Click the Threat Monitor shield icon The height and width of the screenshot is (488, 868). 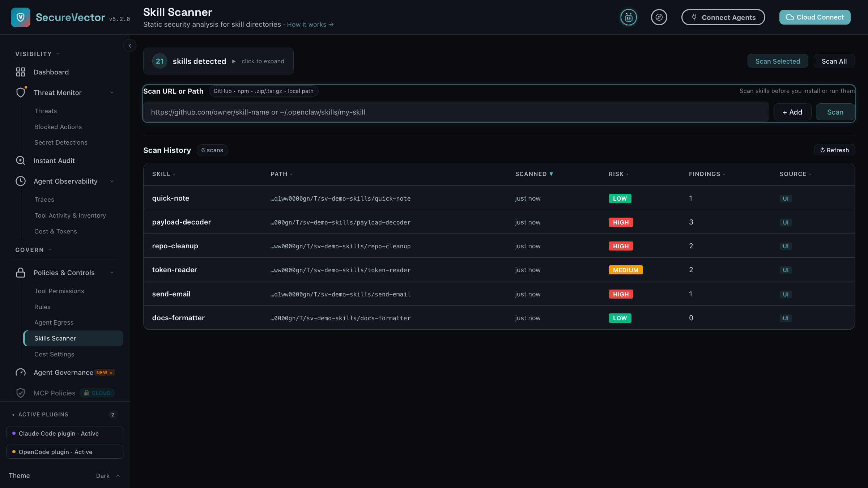click(21, 93)
